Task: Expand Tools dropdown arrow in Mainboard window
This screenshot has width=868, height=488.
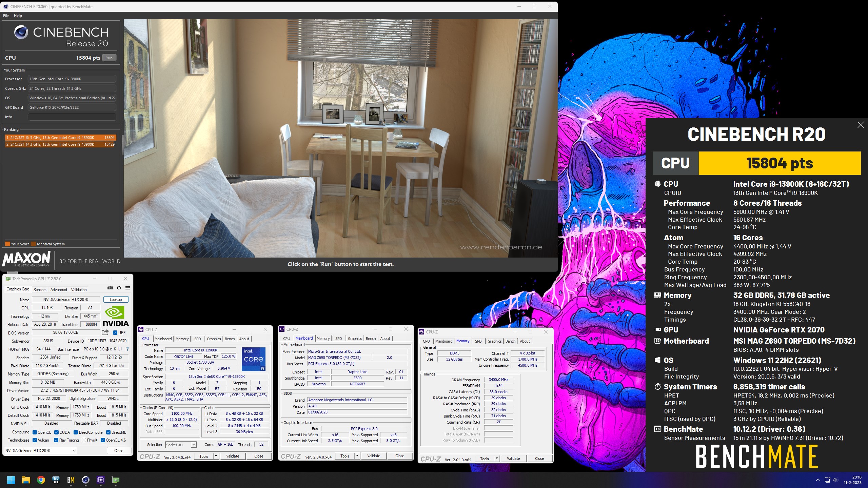Action: (357, 456)
